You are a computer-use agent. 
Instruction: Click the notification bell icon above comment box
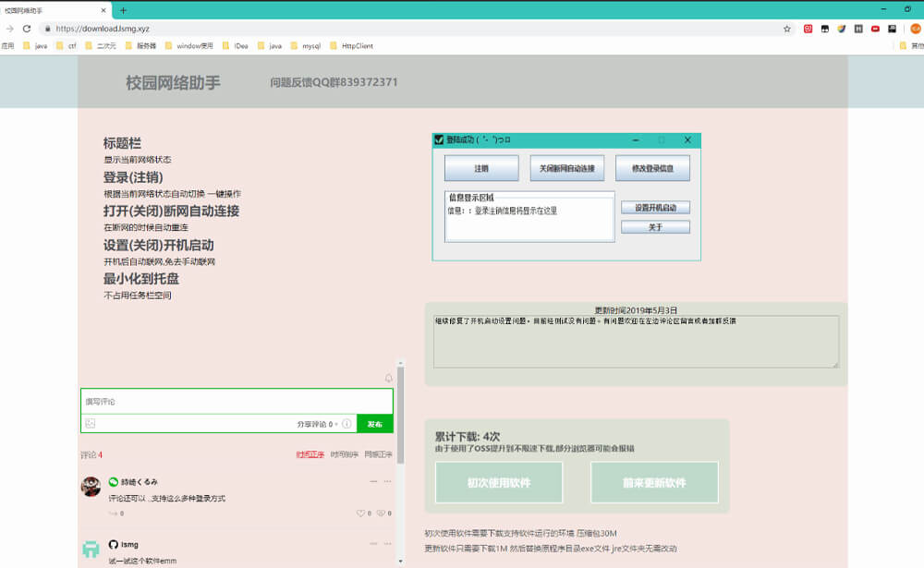coord(389,379)
